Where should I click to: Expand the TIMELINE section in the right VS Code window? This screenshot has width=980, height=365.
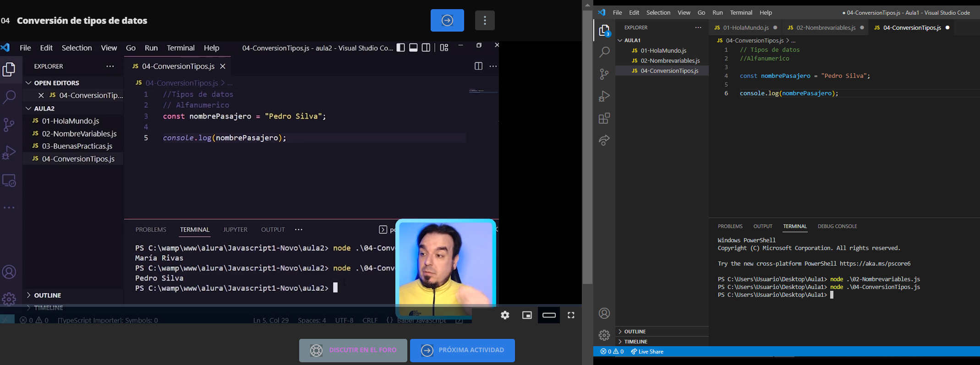pos(662,341)
